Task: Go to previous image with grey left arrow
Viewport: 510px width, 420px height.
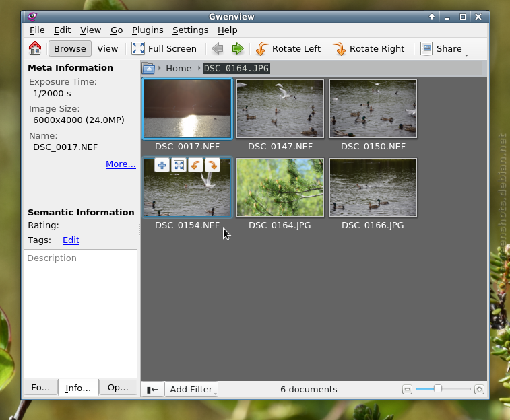Action: coord(218,48)
